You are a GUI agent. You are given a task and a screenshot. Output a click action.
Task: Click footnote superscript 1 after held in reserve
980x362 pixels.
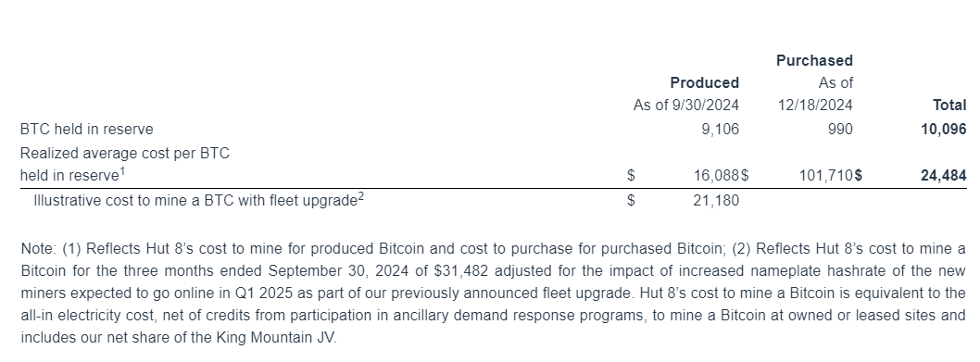tap(122, 172)
